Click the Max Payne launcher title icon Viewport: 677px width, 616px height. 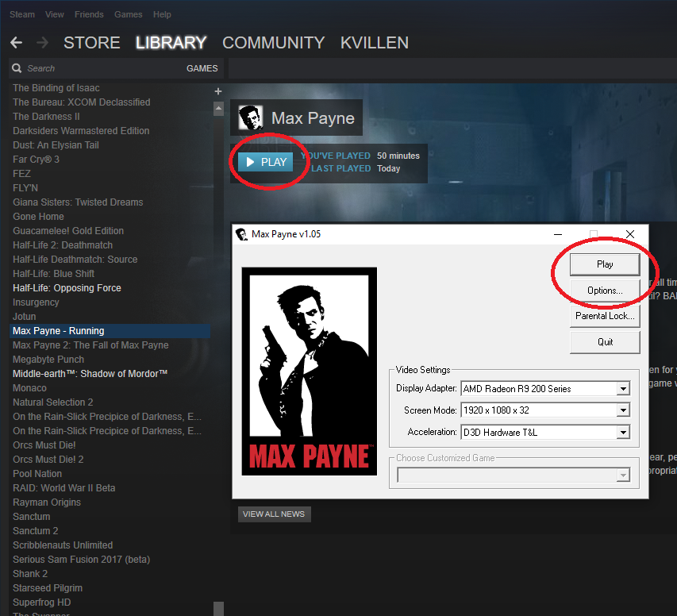point(242,234)
